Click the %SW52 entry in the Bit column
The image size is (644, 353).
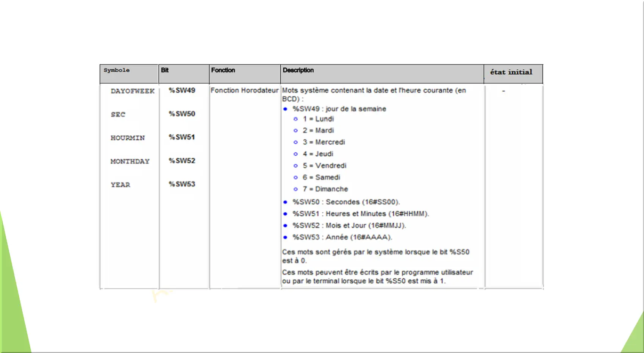point(182,161)
